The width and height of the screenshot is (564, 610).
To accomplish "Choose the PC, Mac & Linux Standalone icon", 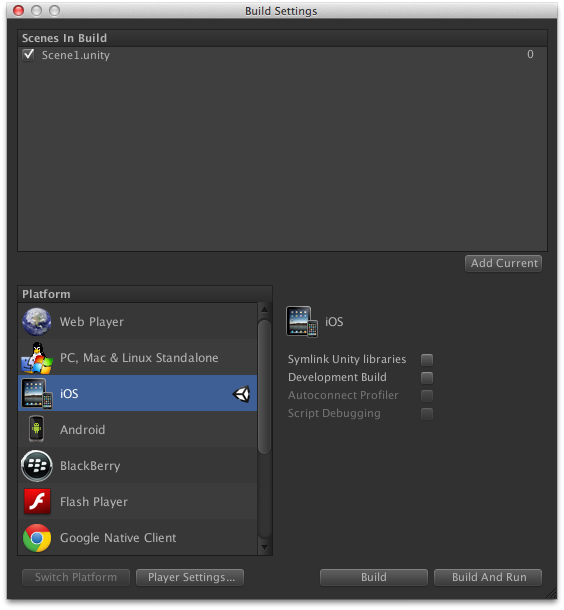I will [x=37, y=358].
